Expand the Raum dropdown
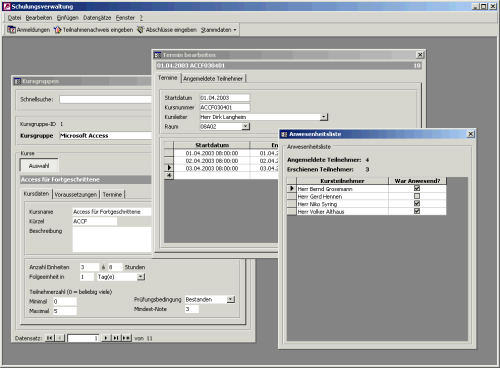The image size is (500, 368). click(245, 127)
